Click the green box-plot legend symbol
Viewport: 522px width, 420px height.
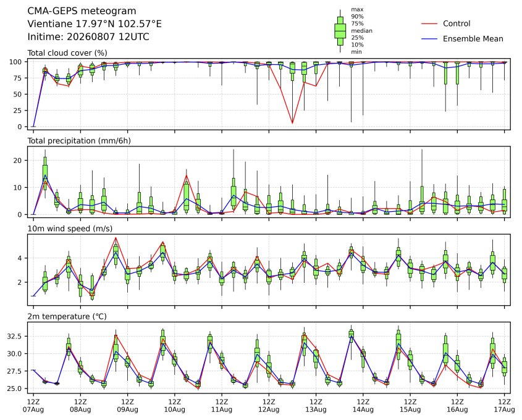(x=340, y=31)
